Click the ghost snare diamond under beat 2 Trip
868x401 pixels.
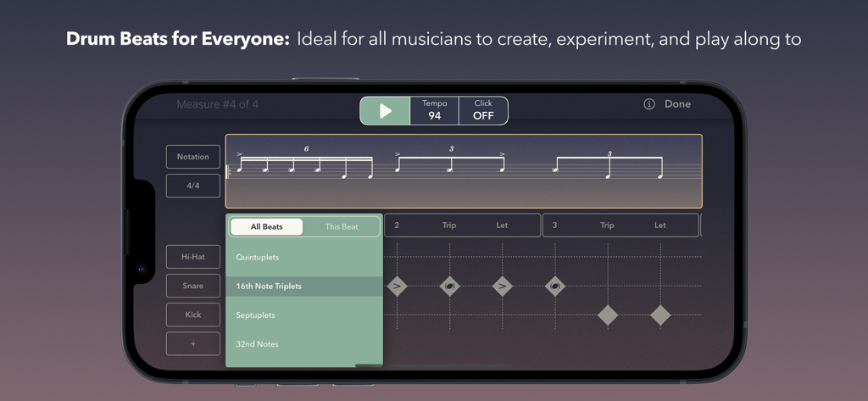[450, 287]
